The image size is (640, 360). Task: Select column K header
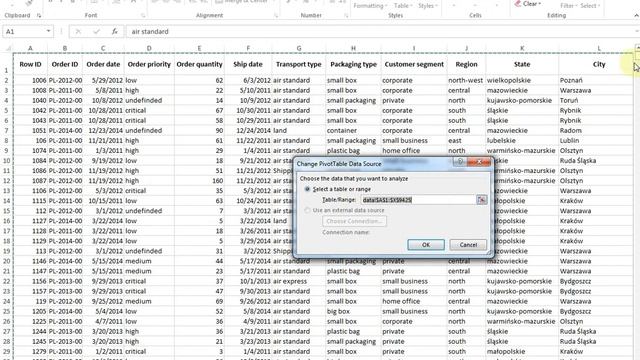(x=522, y=48)
